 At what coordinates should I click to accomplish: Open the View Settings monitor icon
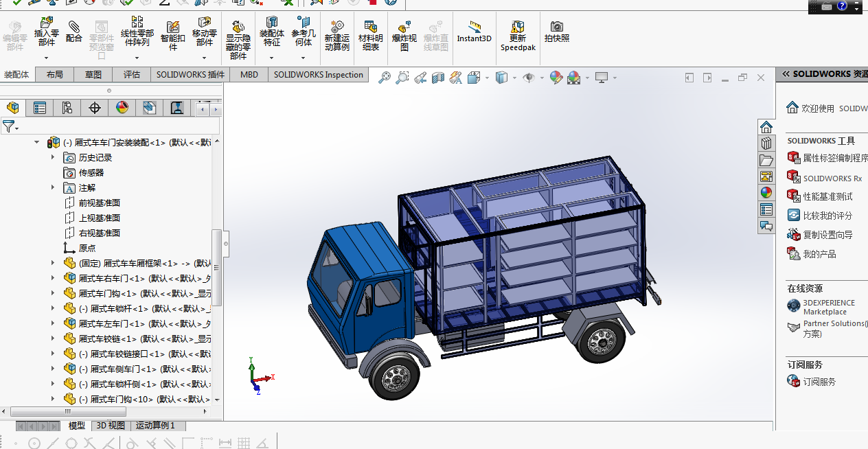[x=602, y=78]
